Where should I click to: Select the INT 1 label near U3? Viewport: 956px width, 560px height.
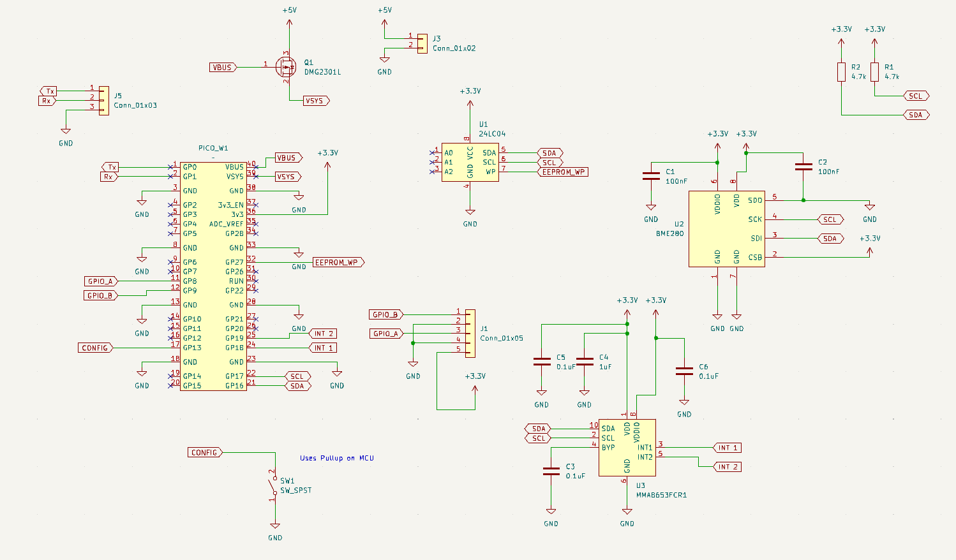[726, 447]
